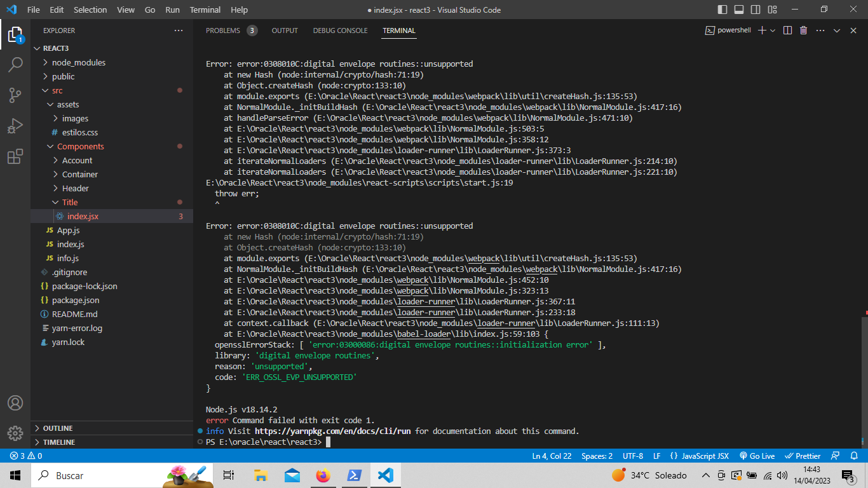This screenshot has width=868, height=488.
Task: Open the Customize Layout icon
Action: [x=772, y=10]
